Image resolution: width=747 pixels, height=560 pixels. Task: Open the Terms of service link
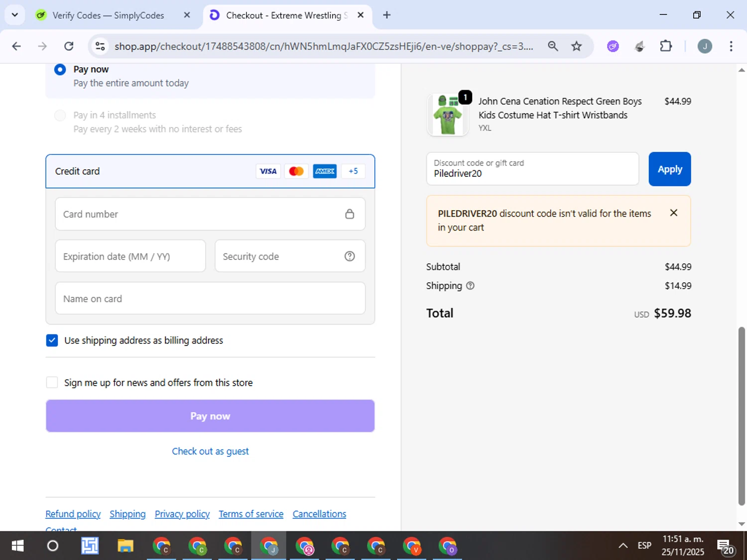pyautogui.click(x=251, y=514)
